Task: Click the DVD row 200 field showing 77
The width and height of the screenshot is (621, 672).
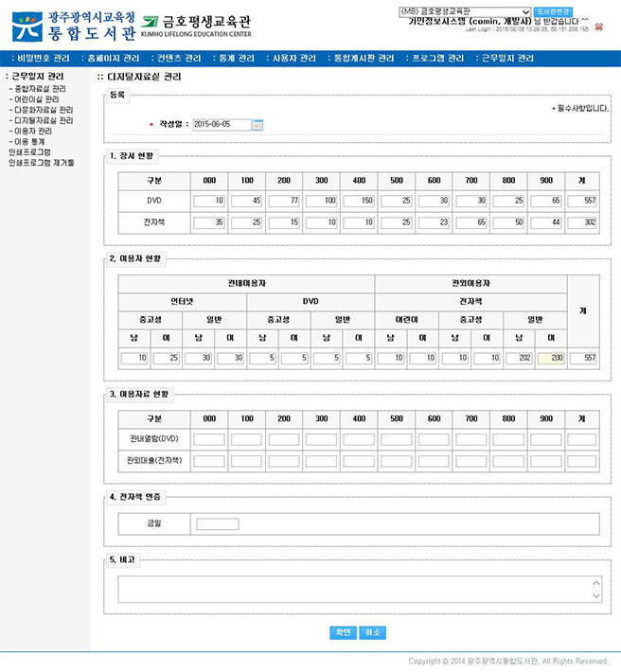Action: click(x=284, y=201)
